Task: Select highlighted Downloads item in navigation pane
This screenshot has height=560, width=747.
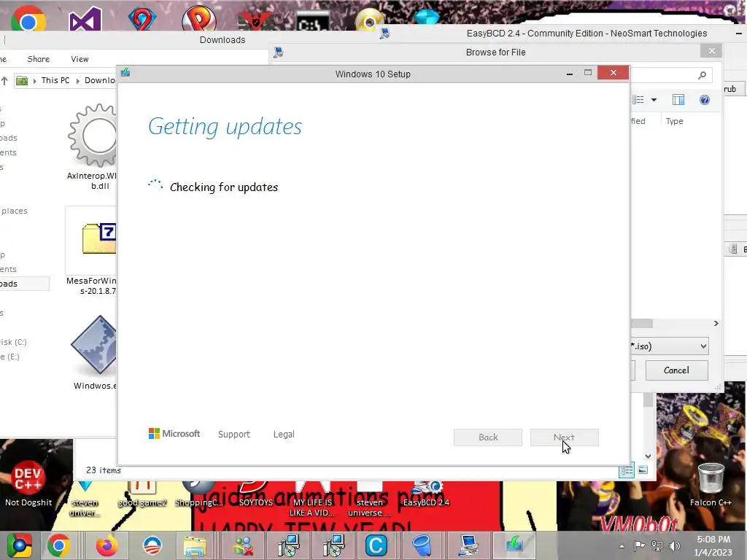Action: (x=24, y=284)
